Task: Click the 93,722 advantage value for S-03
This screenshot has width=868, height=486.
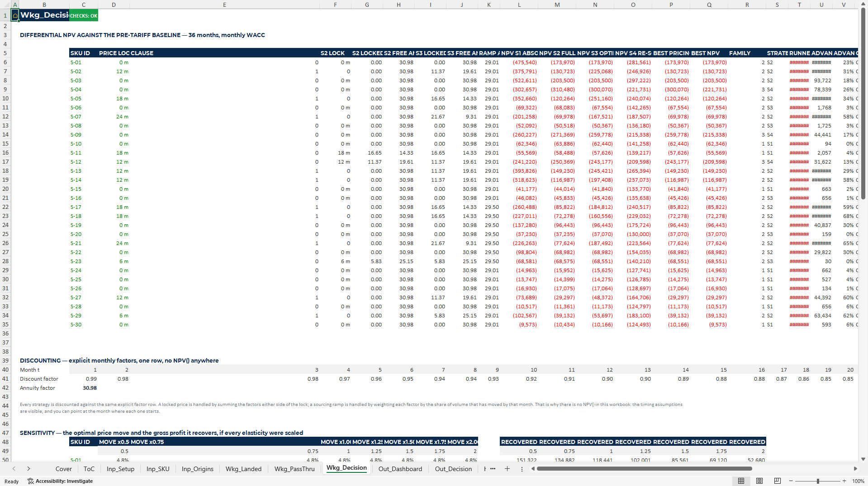Action: click(821, 80)
